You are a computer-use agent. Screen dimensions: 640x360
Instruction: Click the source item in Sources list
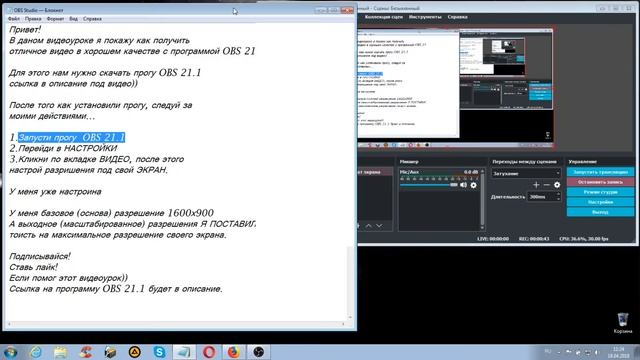pos(375,172)
